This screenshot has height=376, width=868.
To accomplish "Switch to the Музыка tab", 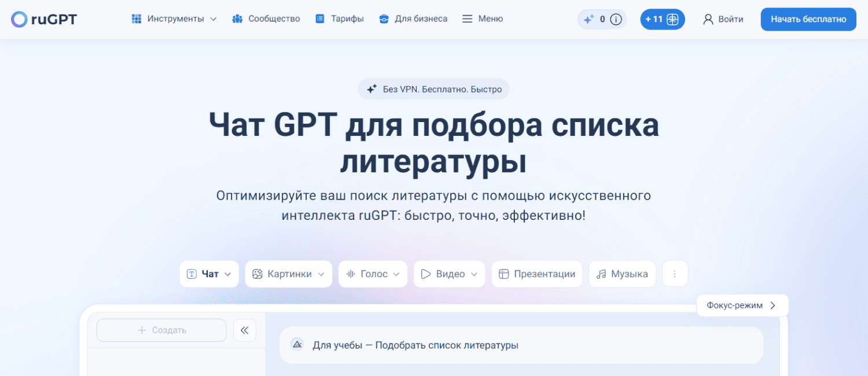I will 622,274.
